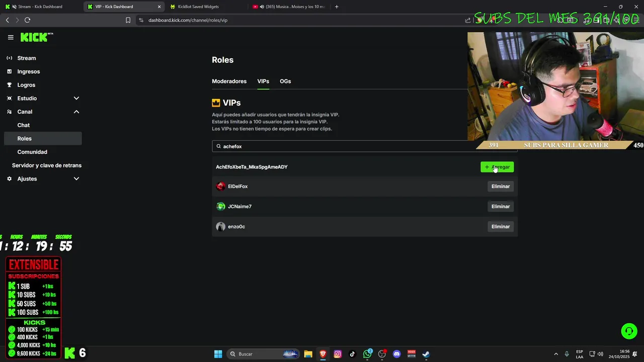
Task: Open the green support chat bubble
Action: pos(629,331)
